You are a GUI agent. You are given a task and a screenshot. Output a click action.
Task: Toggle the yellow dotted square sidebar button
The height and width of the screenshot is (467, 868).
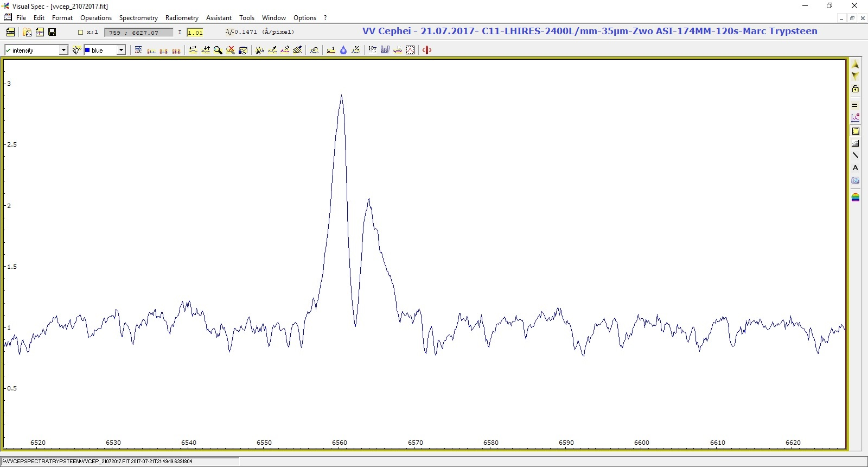tap(856, 131)
